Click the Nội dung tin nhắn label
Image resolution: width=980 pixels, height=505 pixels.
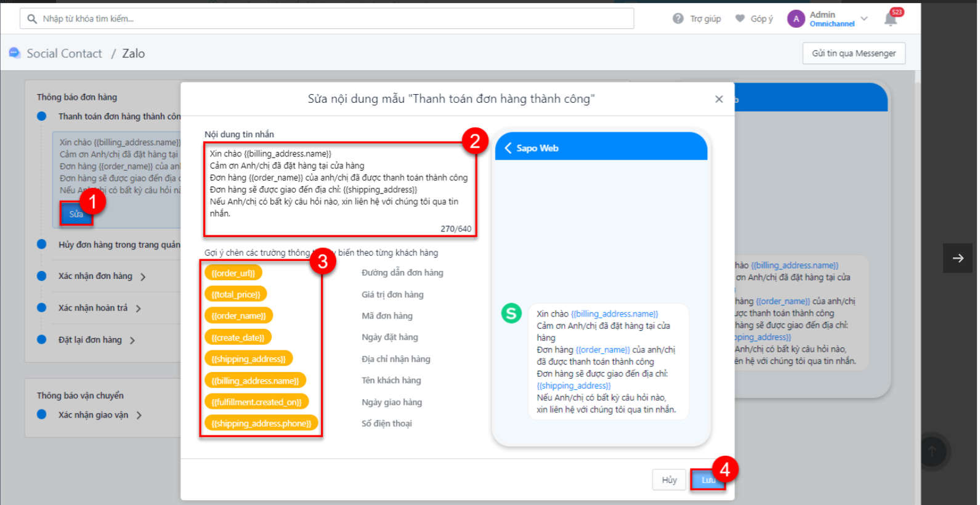239,134
